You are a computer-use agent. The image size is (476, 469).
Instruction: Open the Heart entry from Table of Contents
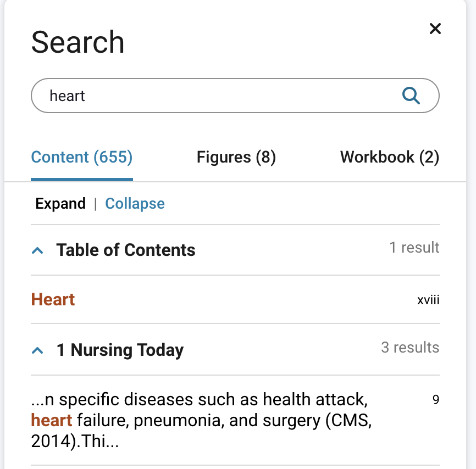click(52, 299)
